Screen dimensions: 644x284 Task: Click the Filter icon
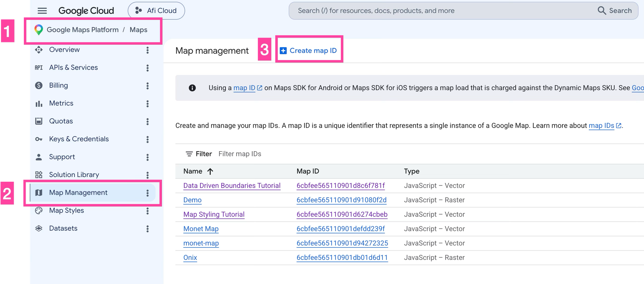189,154
